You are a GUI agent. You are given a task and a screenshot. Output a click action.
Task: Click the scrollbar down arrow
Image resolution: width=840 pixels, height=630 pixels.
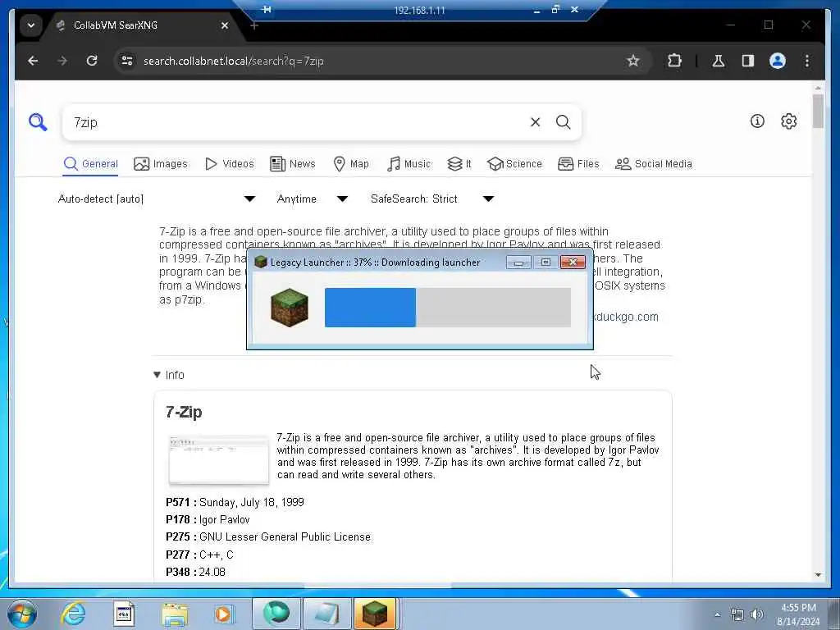(x=818, y=575)
